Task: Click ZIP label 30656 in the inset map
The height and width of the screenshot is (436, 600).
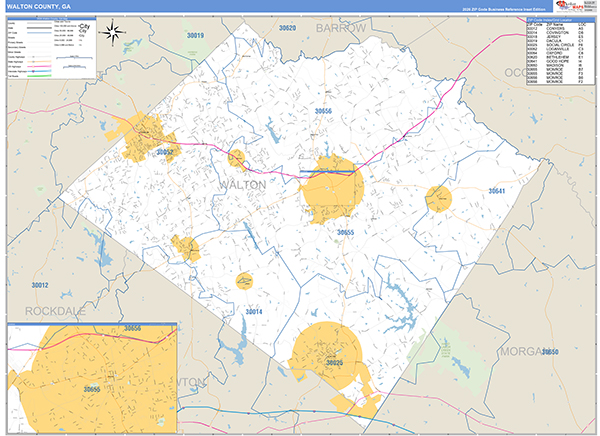Action: pyautogui.click(x=132, y=328)
